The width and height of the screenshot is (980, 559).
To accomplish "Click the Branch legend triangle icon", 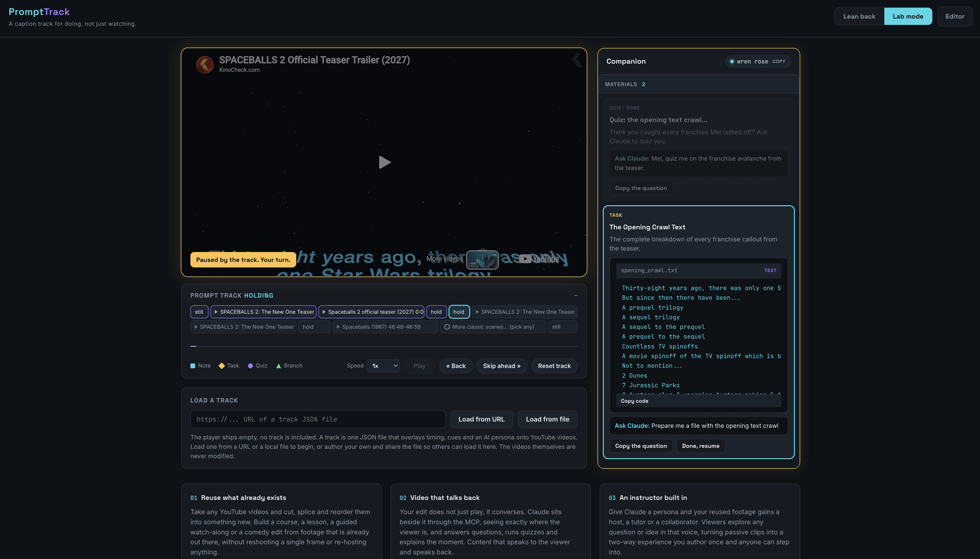I will tap(279, 366).
